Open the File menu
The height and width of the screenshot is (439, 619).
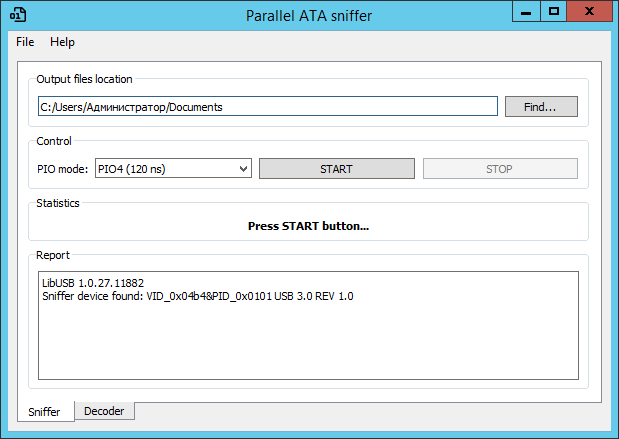click(x=25, y=42)
